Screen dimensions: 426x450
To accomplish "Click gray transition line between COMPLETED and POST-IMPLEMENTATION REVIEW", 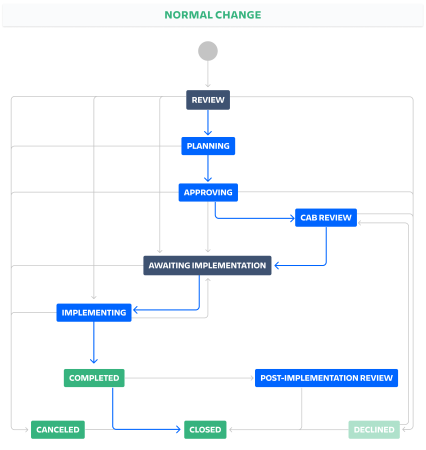I will tap(189, 378).
